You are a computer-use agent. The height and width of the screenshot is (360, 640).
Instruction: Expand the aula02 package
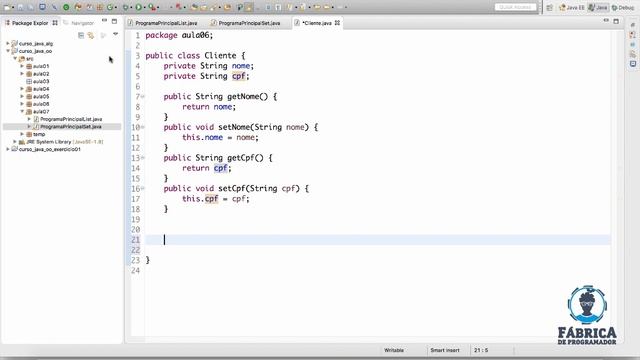tap(22, 73)
